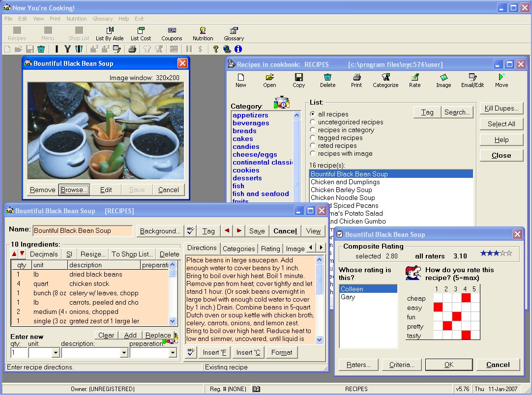Click the Email/Edit recipe icon
532x395 pixels.
pos(472,79)
